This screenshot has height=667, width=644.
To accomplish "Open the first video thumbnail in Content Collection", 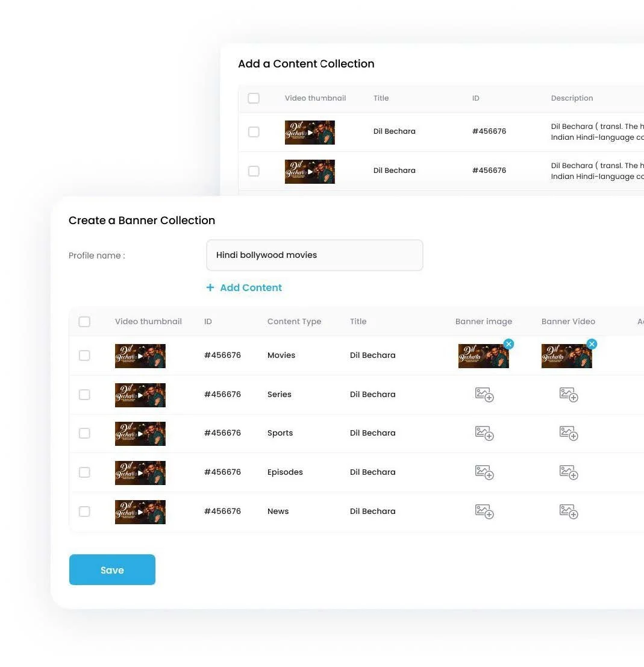I will click(x=310, y=133).
